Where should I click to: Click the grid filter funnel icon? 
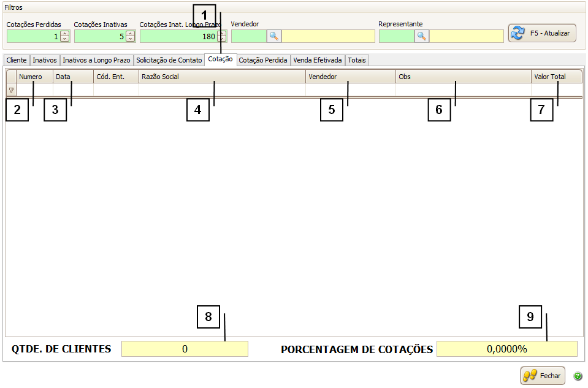11,90
